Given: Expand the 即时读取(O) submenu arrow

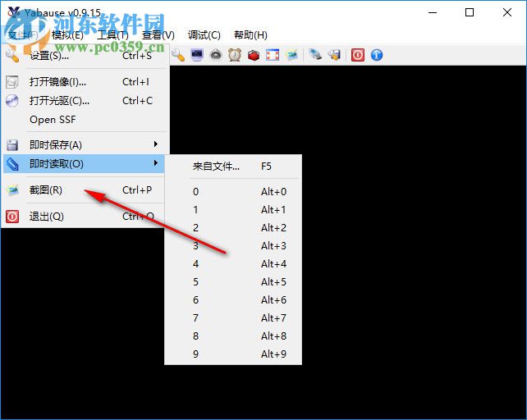Looking at the screenshot, I should (x=156, y=163).
